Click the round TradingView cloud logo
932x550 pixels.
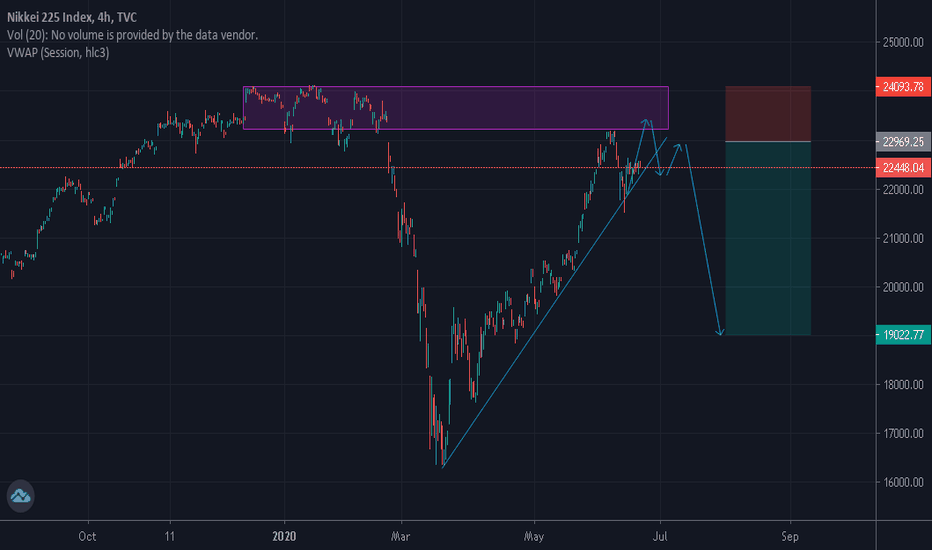[21, 495]
